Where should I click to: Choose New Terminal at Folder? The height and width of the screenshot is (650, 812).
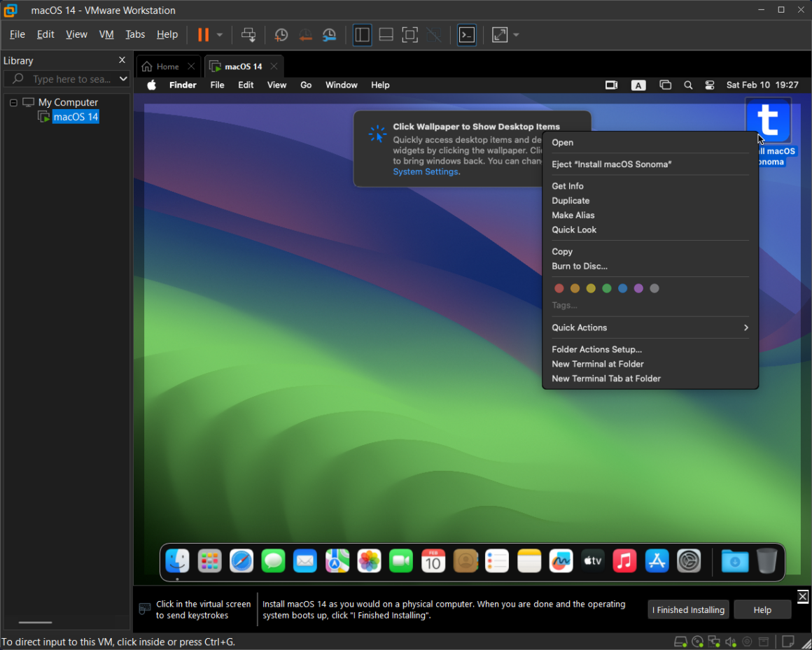(x=650, y=364)
